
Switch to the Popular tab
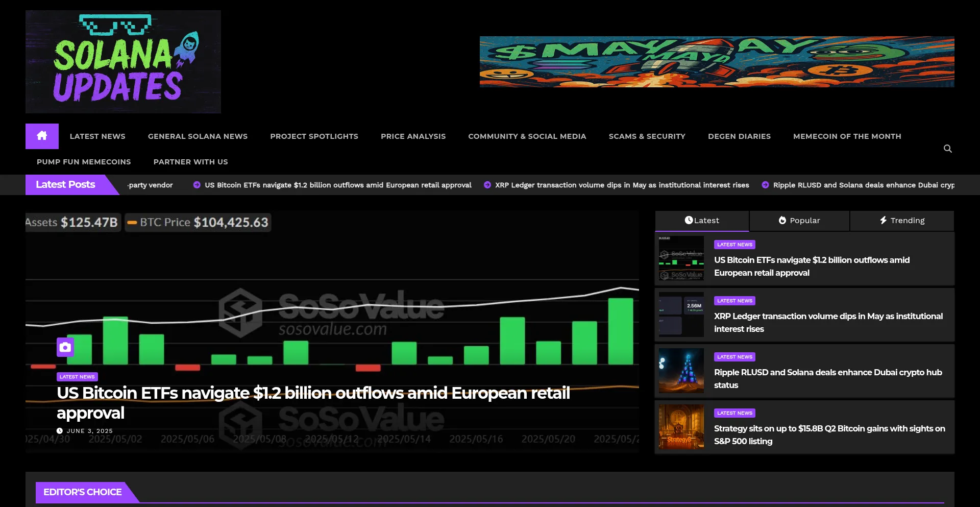click(x=799, y=221)
